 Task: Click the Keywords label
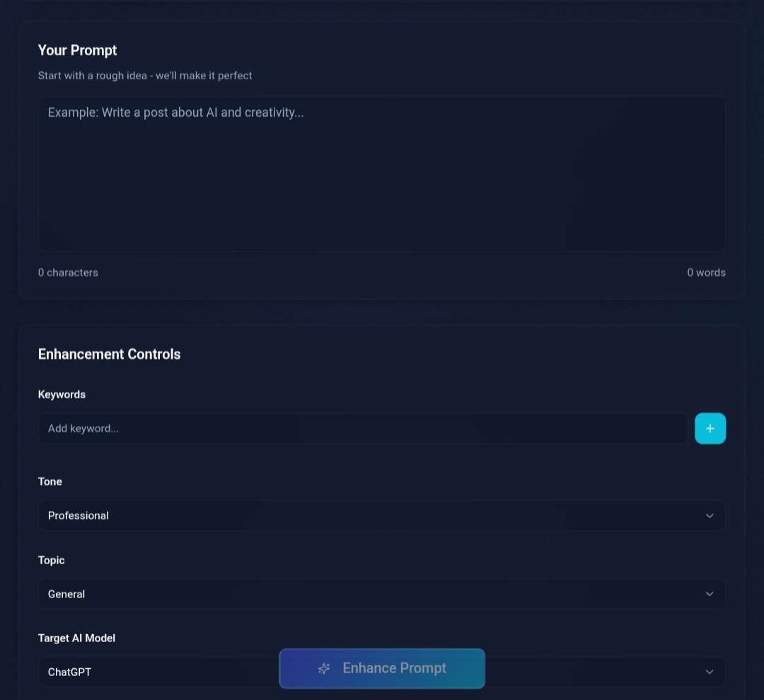point(62,394)
